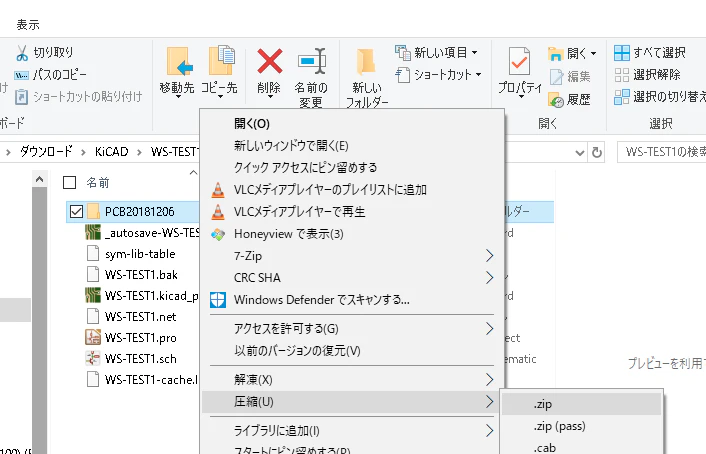Click ダウンロード in the breadcrumb path
This screenshot has width=706, height=454.
(x=45, y=151)
